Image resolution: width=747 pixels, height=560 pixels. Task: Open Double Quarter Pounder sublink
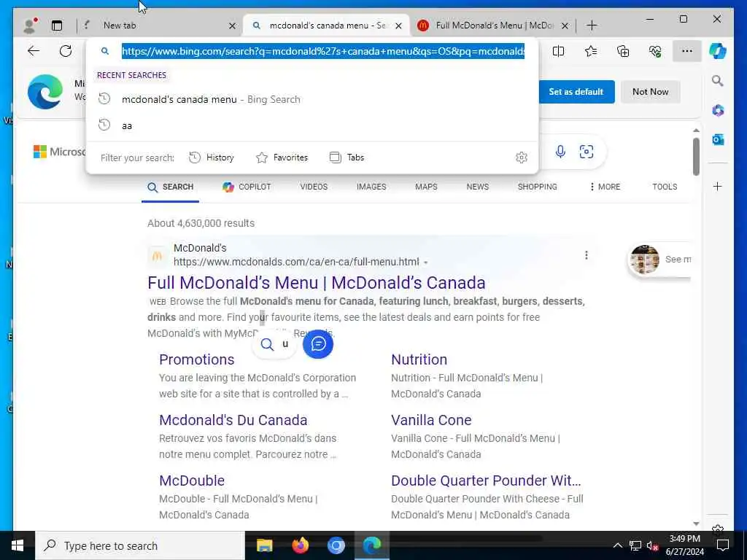486,481
